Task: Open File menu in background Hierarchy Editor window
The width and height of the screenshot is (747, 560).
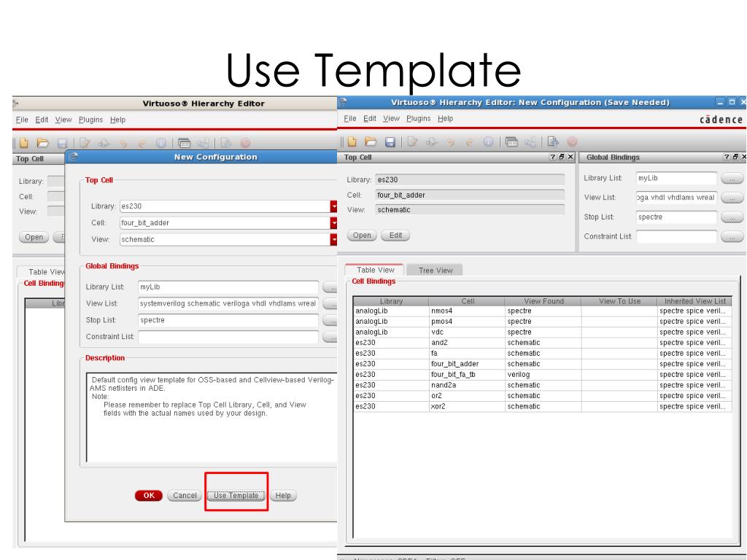Action: pyautogui.click(x=22, y=120)
